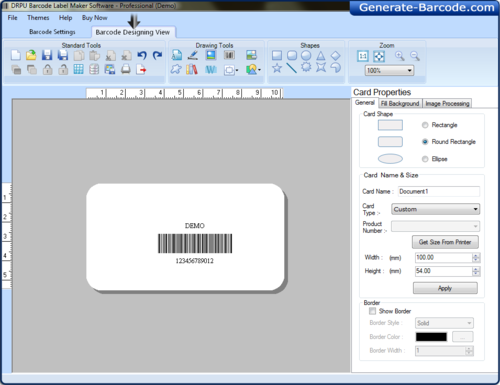The height and width of the screenshot is (385, 500).
Task: Click the Width spinner arrows
Action: (476, 257)
